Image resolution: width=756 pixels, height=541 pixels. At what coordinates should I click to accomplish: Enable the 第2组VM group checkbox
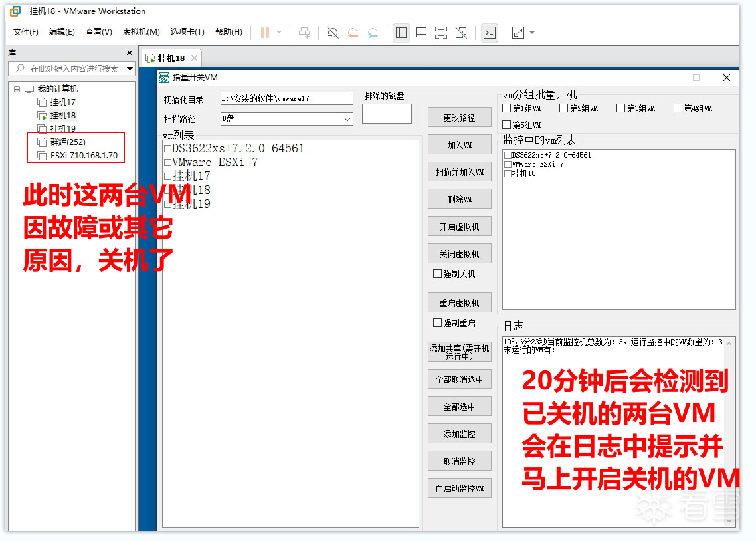[x=563, y=108]
